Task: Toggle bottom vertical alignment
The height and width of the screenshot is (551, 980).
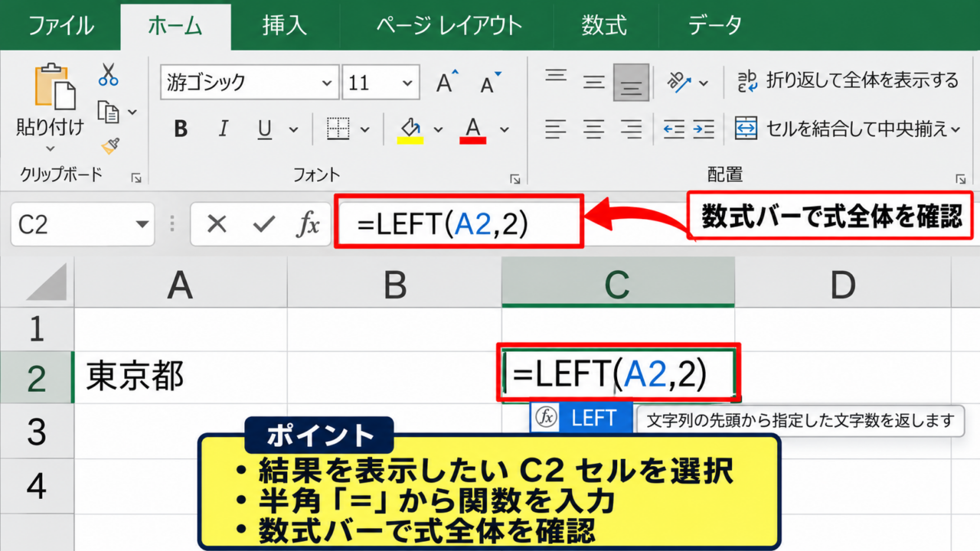Action: pyautogui.click(x=632, y=83)
